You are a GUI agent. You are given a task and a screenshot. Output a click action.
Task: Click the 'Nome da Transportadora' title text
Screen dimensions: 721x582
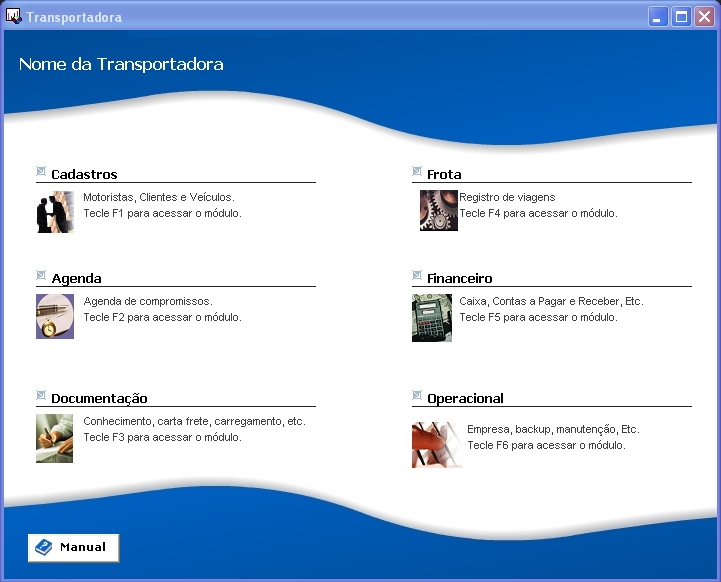(x=121, y=64)
